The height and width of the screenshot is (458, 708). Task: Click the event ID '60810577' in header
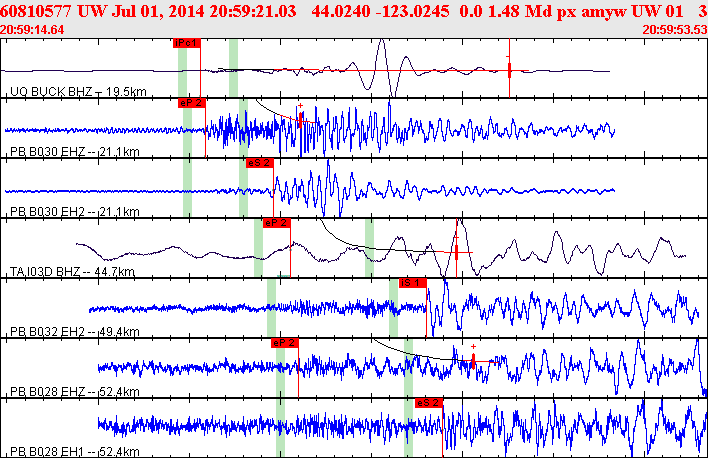click(x=37, y=11)
